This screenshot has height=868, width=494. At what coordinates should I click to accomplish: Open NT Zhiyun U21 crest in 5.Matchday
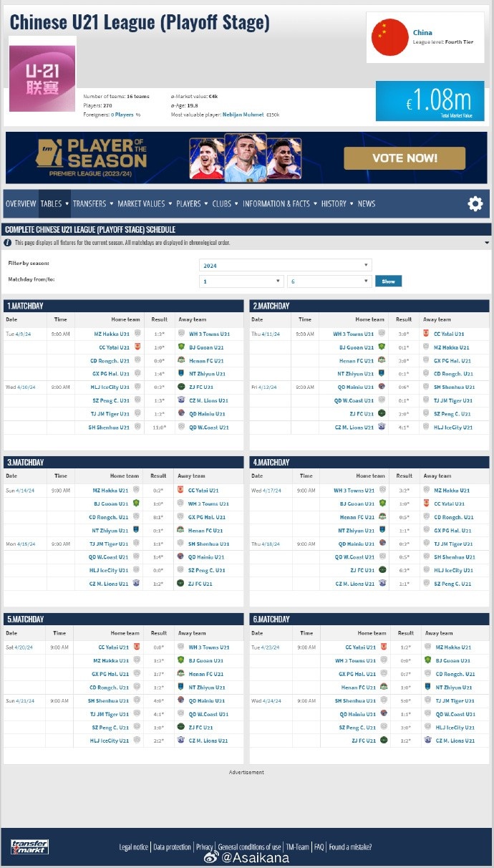(x=181, y=687)
